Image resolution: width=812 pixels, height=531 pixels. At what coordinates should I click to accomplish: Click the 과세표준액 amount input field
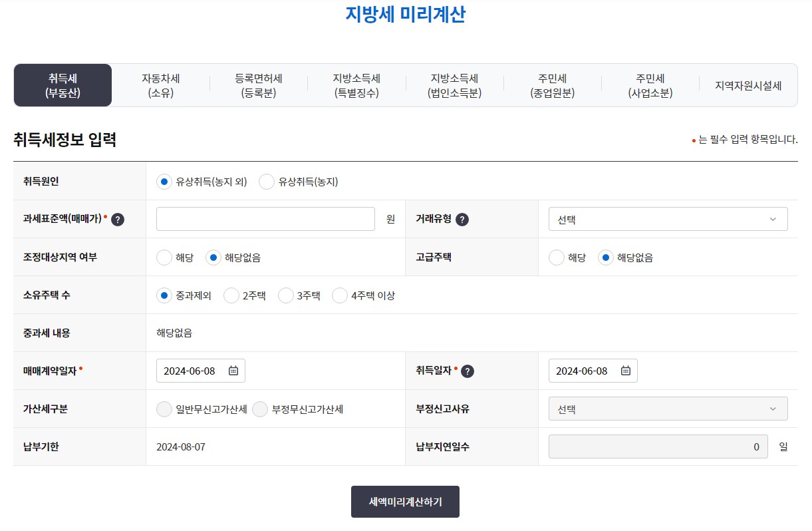265,218
